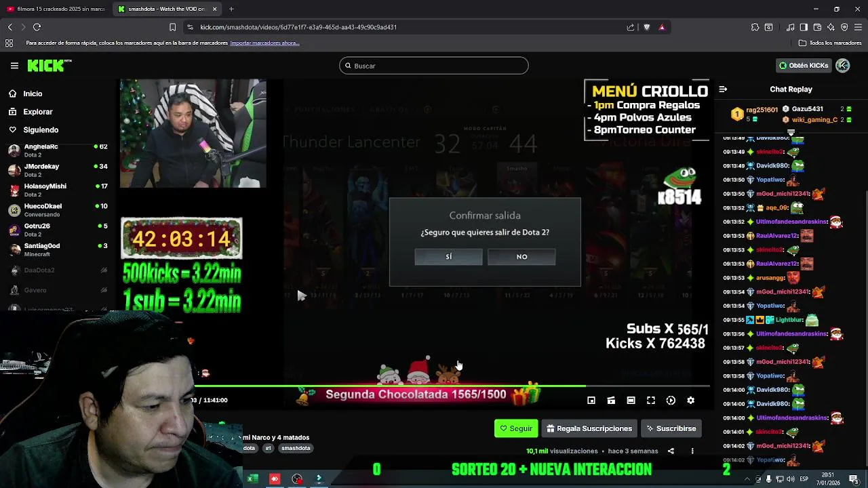The width and height of the screenshot is (868, 488).
Task: Open the Kick user profile avatar
Action: click(842, 66)
